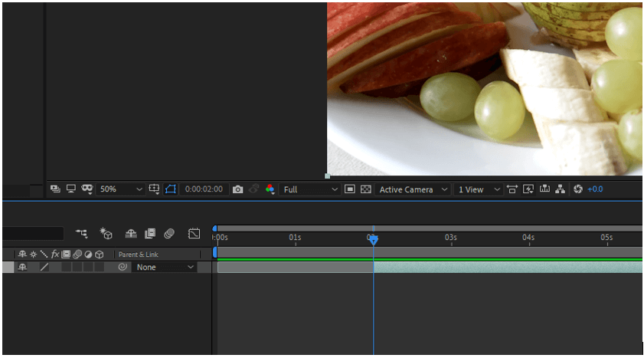Open the Active Camera 3D view dropdown
644x358 pixels.
pyautogui.click(x=412, y=189)
